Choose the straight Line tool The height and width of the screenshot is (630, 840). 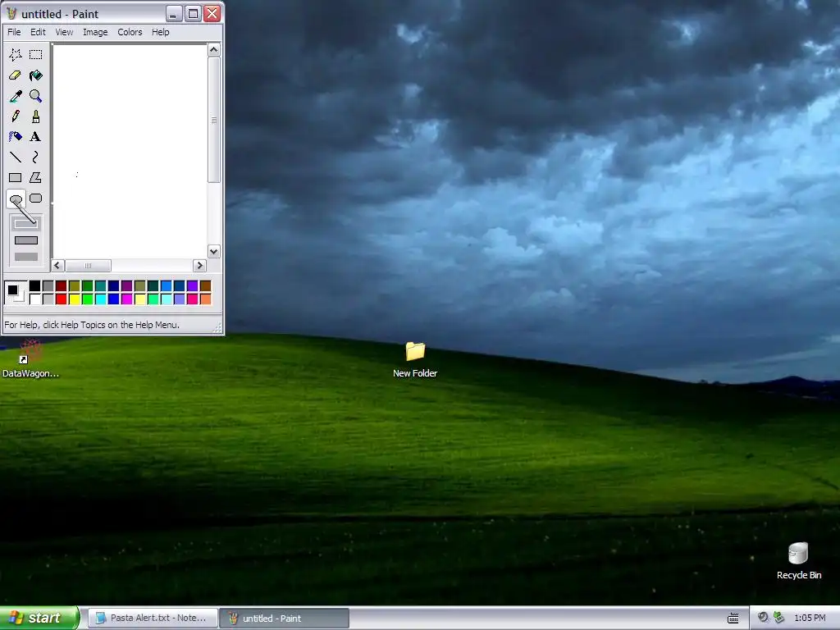(x=16, y=157)
